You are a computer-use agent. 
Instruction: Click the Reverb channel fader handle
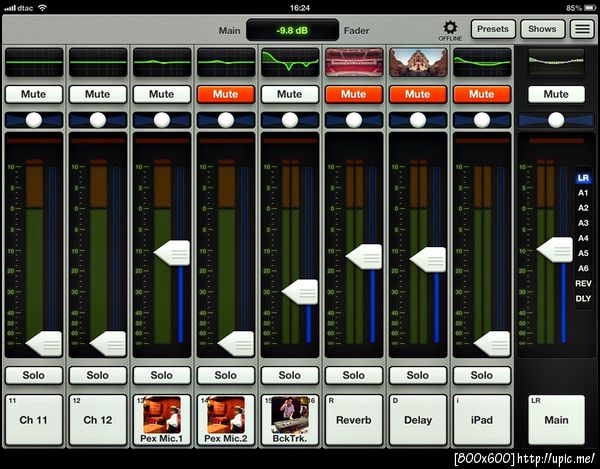(364, 257)
